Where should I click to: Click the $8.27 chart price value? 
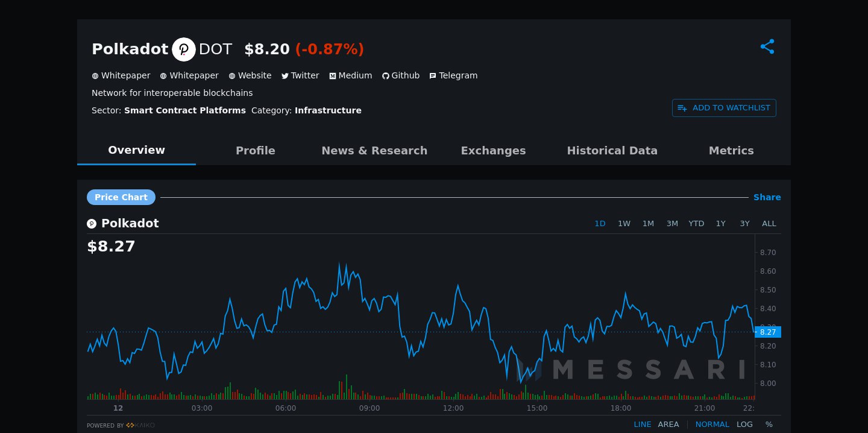pyautogui.click(x=112, y=247)
